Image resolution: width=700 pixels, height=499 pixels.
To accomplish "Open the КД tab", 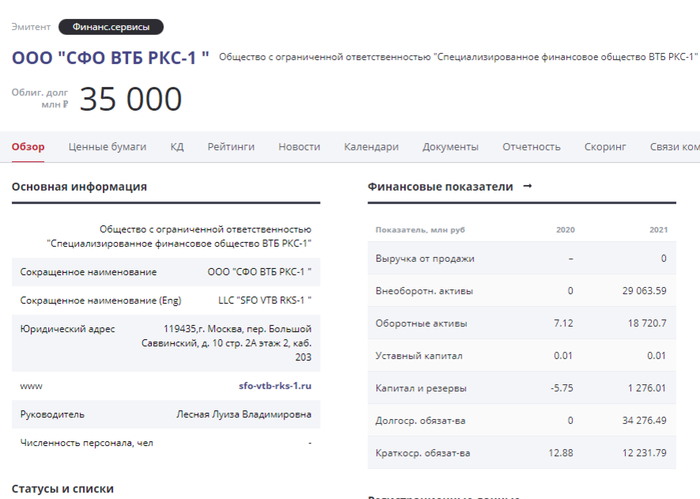I will [177, 147].
